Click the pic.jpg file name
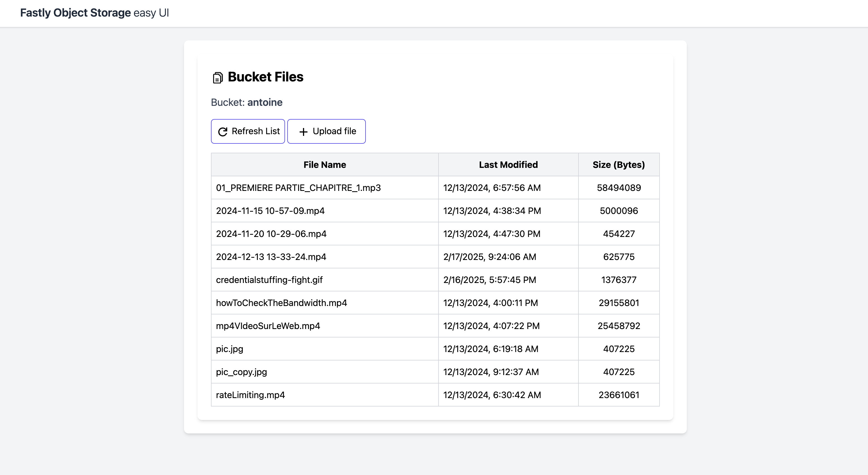The image size is (868, 475). coord(229,349)
